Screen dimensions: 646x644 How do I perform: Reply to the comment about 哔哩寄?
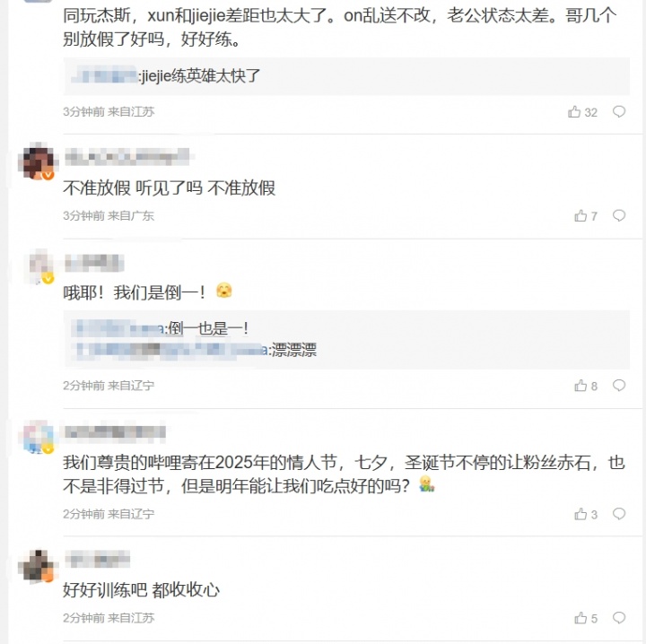point(619,515)
